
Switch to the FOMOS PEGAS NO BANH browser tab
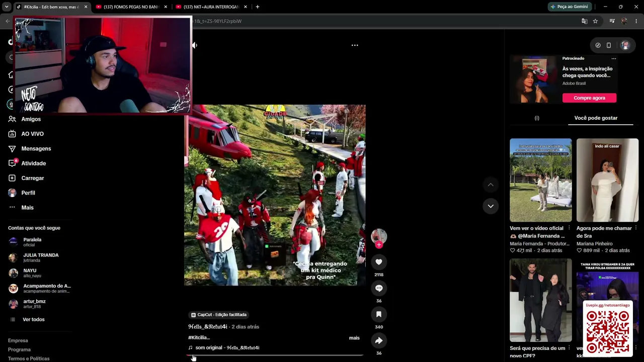click(x=132, y=7)
